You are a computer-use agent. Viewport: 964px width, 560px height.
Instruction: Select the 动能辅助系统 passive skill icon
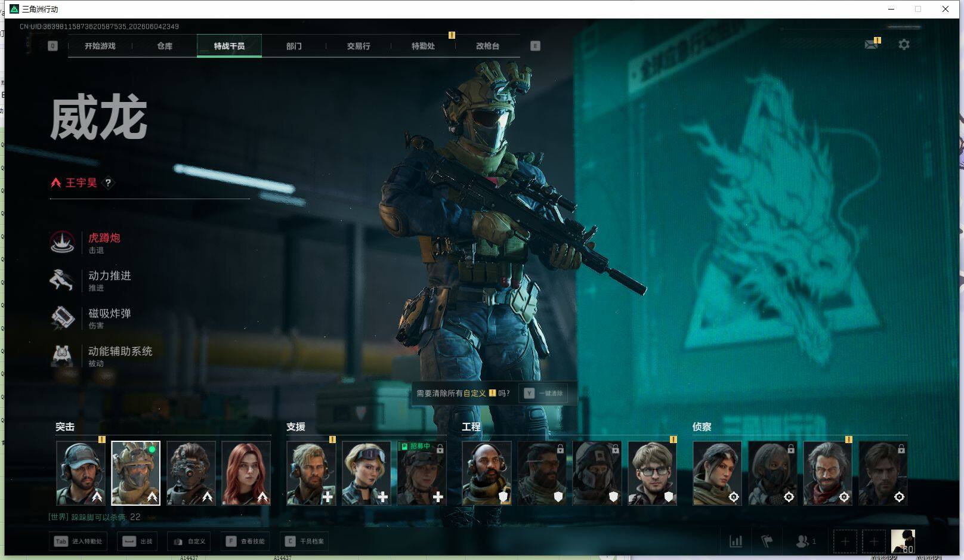[x=62, y=355]
